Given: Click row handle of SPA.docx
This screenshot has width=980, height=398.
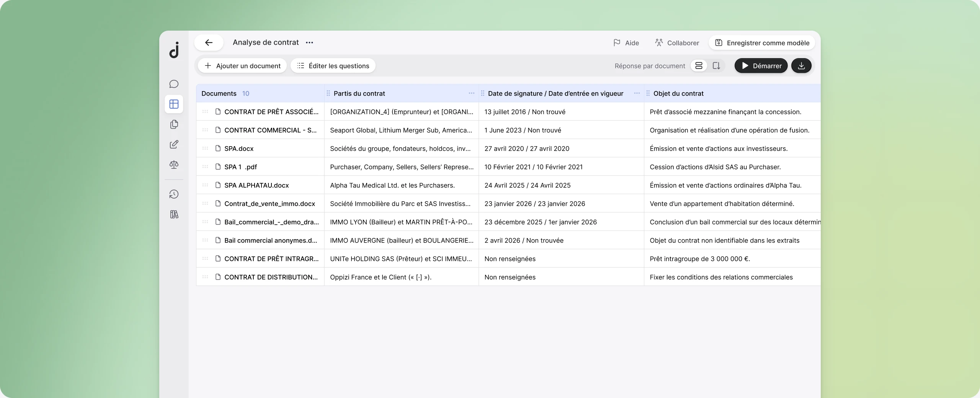Looking at the screenshot, I should click(205, 148).
